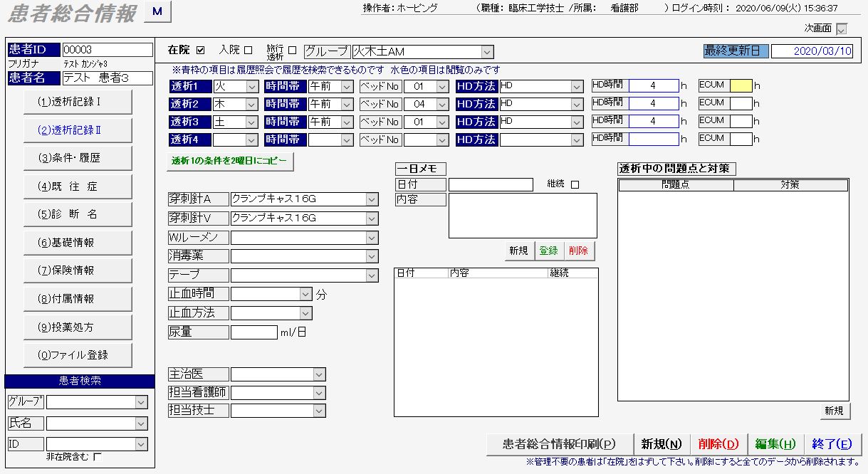868x474 pixels.
Task: Open the patient search 氏名 dropdown
Action: (x=140, y=423)
